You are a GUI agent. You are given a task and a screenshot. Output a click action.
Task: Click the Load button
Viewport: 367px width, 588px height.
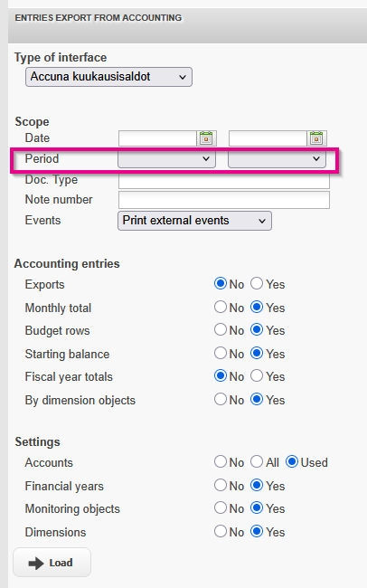[52, 563]
